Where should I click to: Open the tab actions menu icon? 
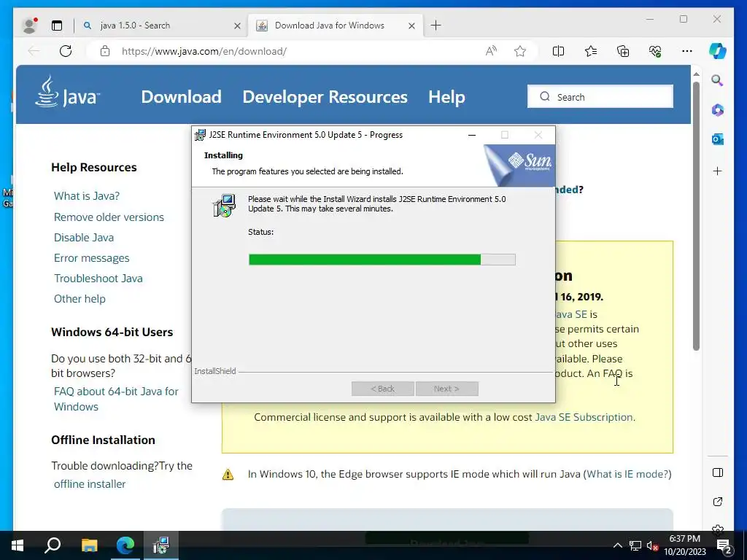(x=57, y=26)
